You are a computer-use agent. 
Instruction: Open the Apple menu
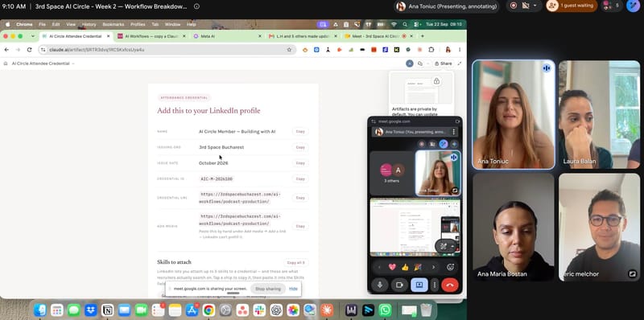(x=8, y=25)
